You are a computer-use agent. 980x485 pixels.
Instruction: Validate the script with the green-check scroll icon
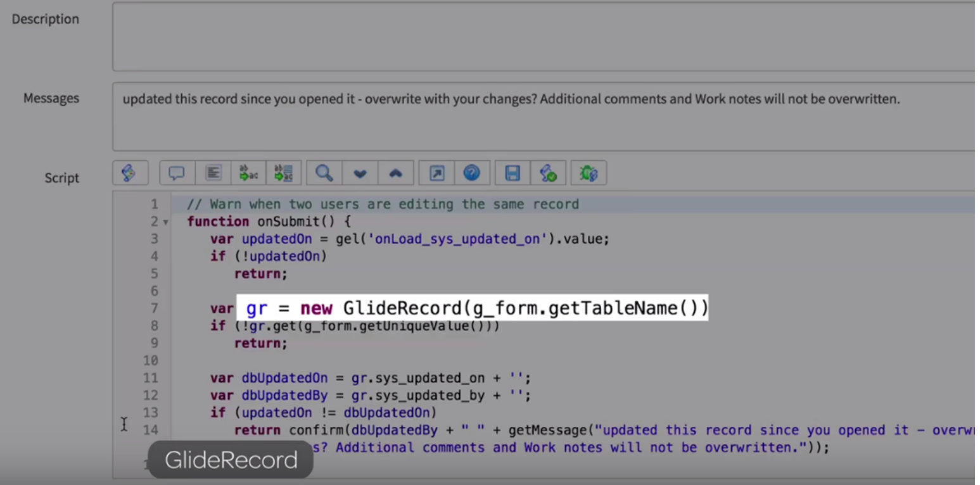[549, 172]
